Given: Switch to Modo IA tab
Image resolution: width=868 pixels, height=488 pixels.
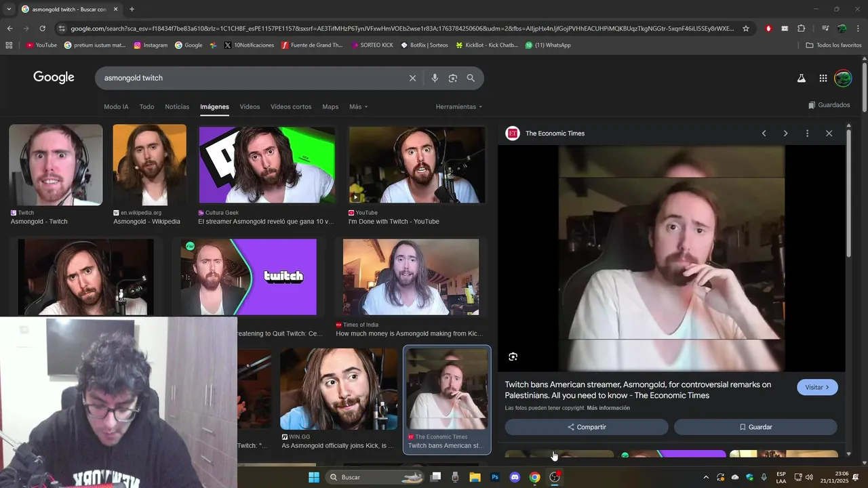Looking at the screenshot, I should coord(116,107).
